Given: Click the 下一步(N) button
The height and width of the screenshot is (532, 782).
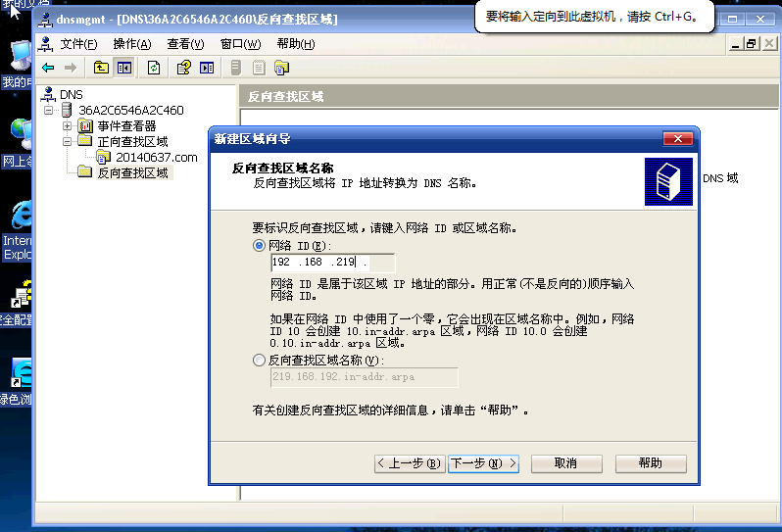Looking at the screenshot, I should tap(482, 463).
